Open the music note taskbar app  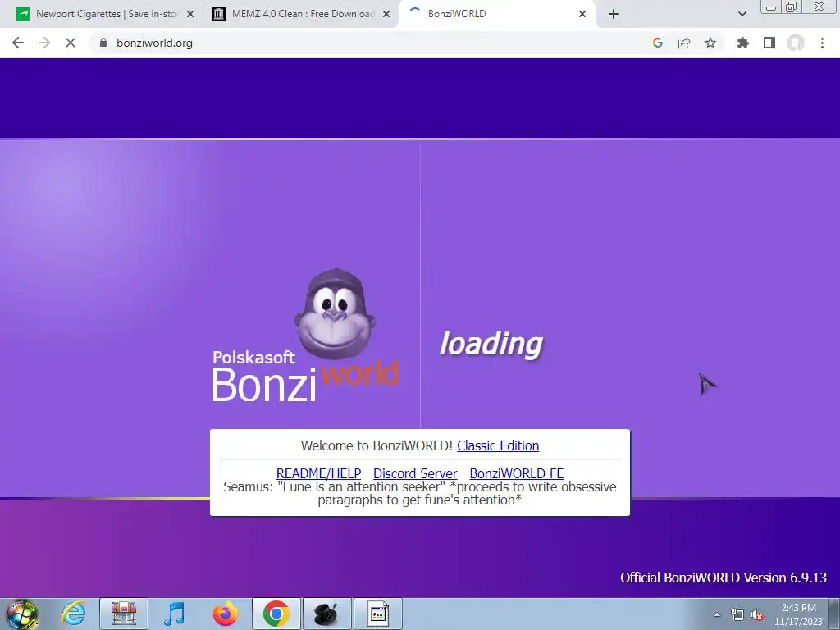pos(175,614)
